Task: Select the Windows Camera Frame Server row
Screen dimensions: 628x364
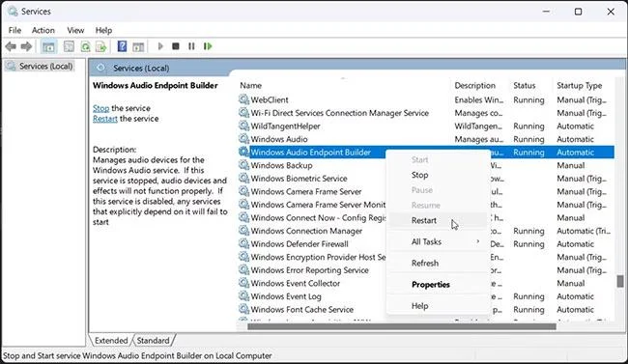Action: (x=426, y=191)
